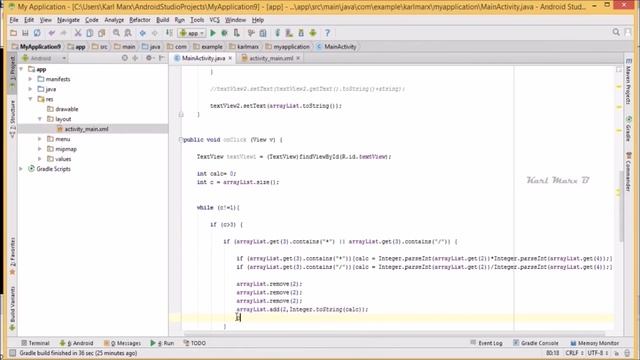
Task: Click the navigate Forward arrow icon
Action: point(154,33)
